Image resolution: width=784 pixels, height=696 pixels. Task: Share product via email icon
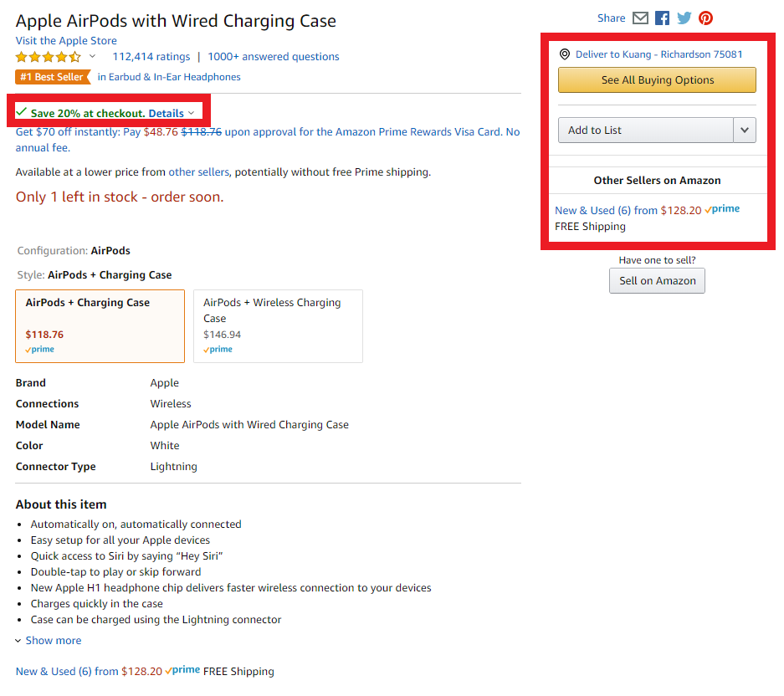point(640,18)
